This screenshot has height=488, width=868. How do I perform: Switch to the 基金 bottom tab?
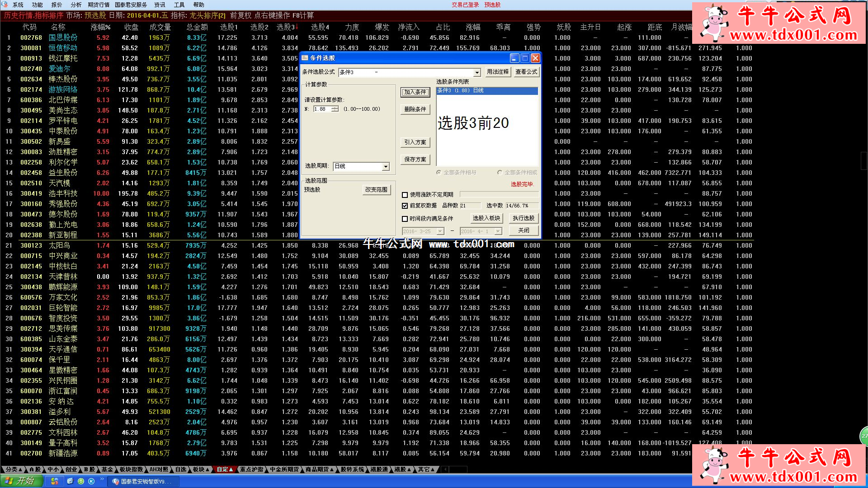107,469
